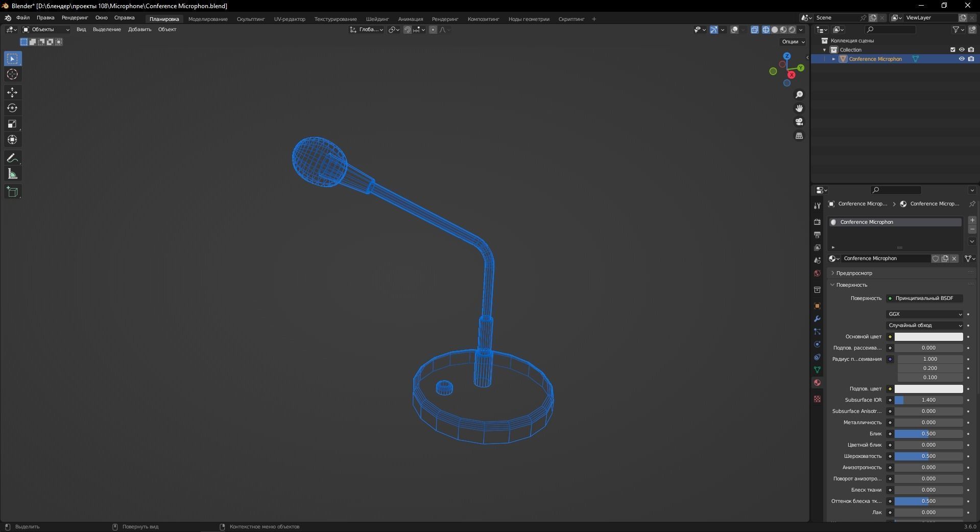Click the Шероховатость value slider

(928, 456)
